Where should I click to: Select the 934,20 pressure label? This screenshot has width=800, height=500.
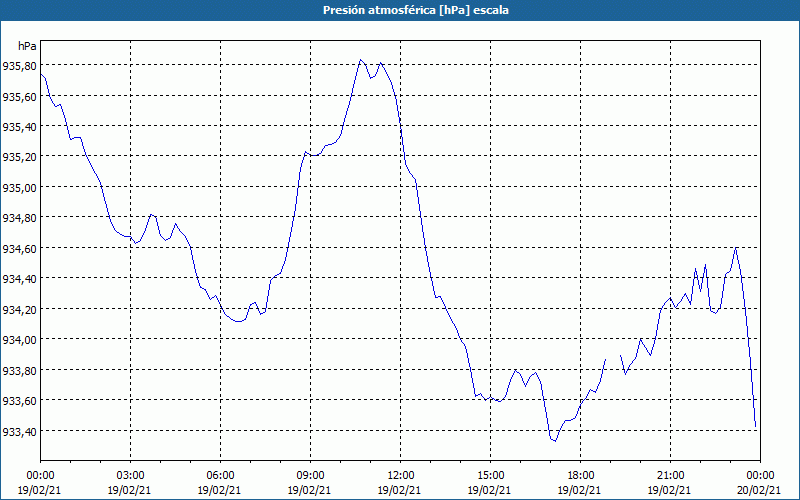(x=19, y=310)
